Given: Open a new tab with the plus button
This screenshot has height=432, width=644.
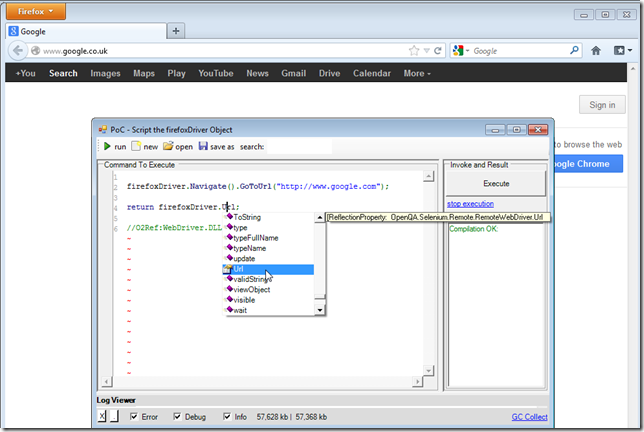Looking at the screenshot, I should click(x=176, y=31).
